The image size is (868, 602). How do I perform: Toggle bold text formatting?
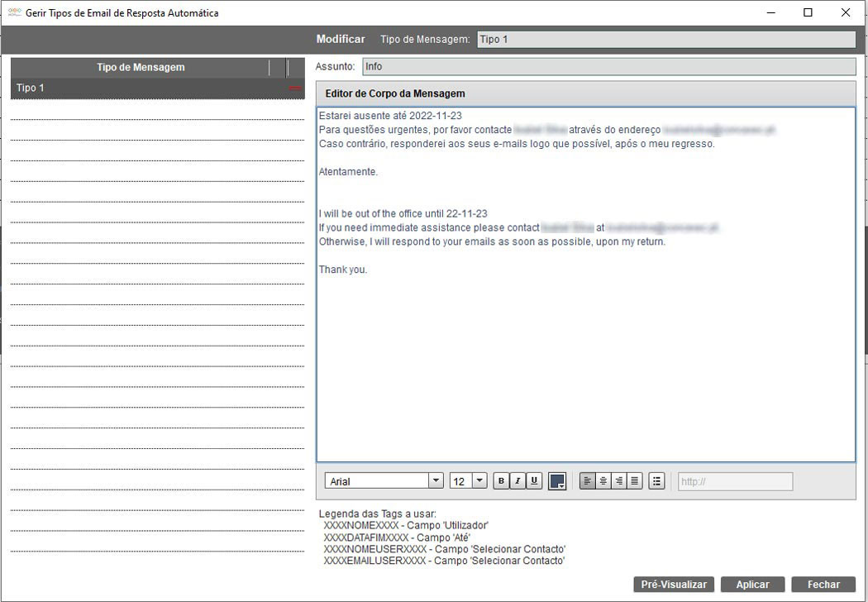501,481
